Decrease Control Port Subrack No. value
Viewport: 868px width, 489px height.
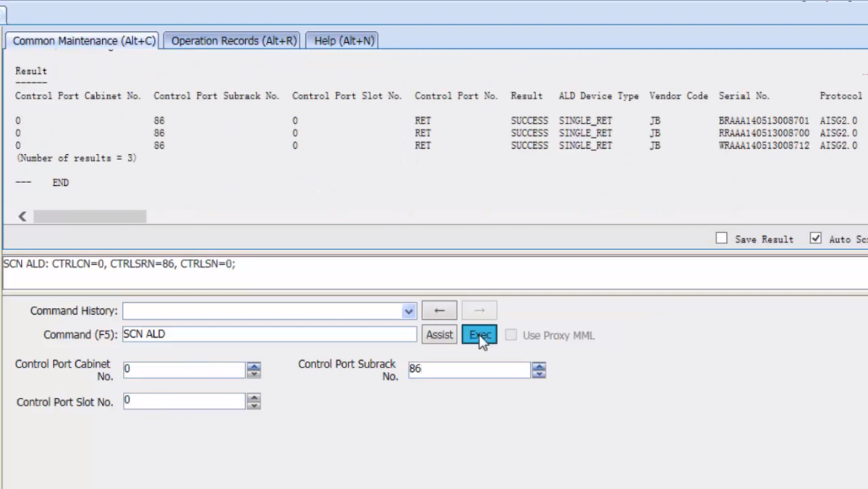coord(539,374)
